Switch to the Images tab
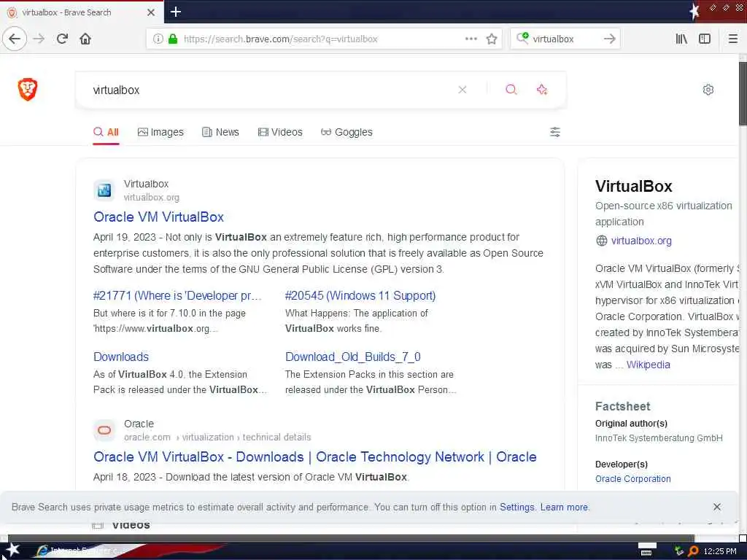This screenshot has width=747, height=560. [x=160, y=132]
